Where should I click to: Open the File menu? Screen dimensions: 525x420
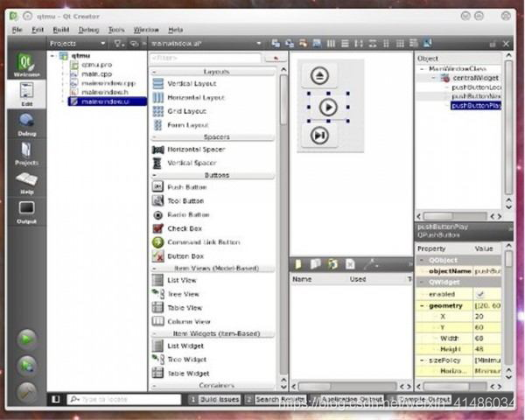(17, 30)
